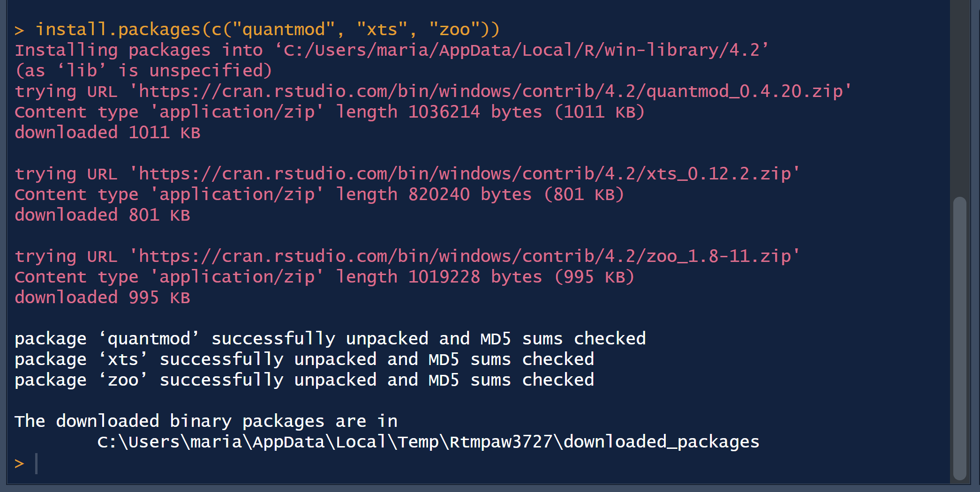
Task: Click the quantmod successfully unpacked message
Action: (330, 338)
